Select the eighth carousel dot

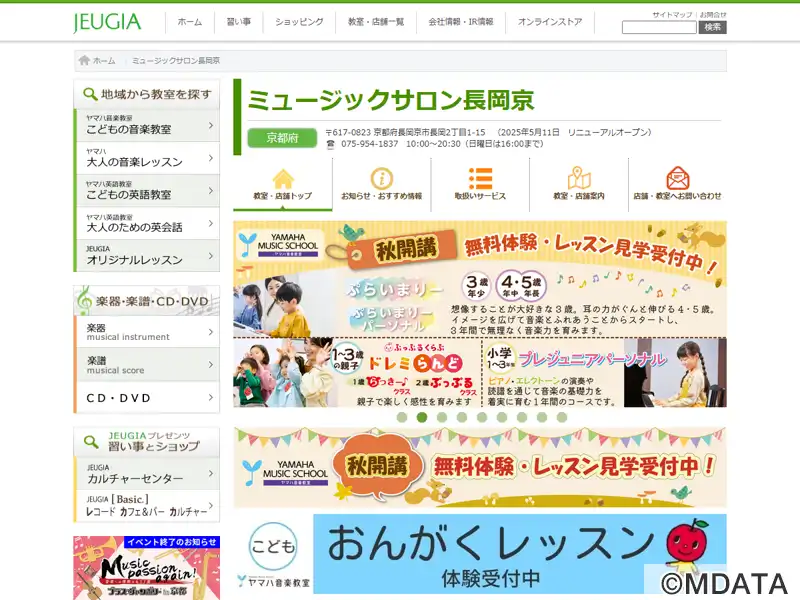click(x=542, y=417)
